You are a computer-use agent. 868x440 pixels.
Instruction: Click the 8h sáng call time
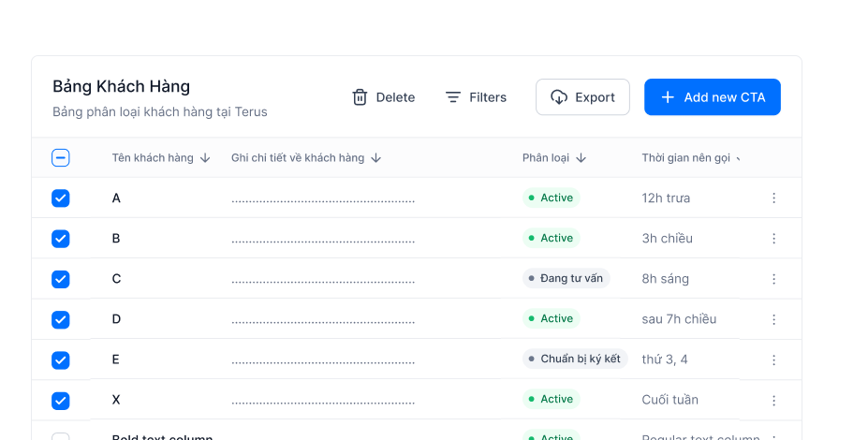(x=666, y=279)
